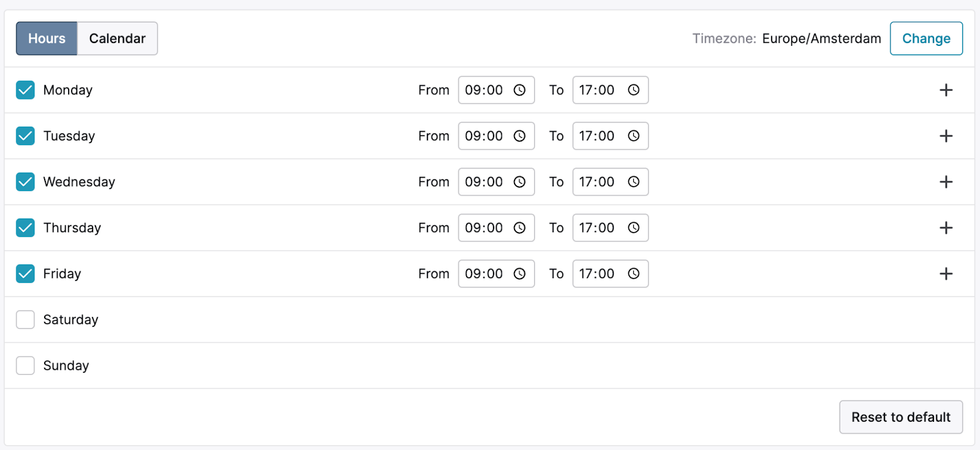Viewport: 980px width, 450px height.
Task: Click the plus icon on Thursday's row
Action: (x=946, y=228)
